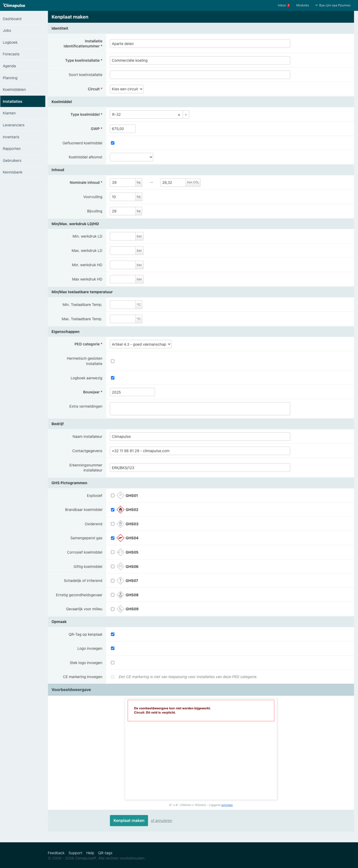Open QR-tags link in footer
Screen dimensions: 358x868
pos(105,853)
